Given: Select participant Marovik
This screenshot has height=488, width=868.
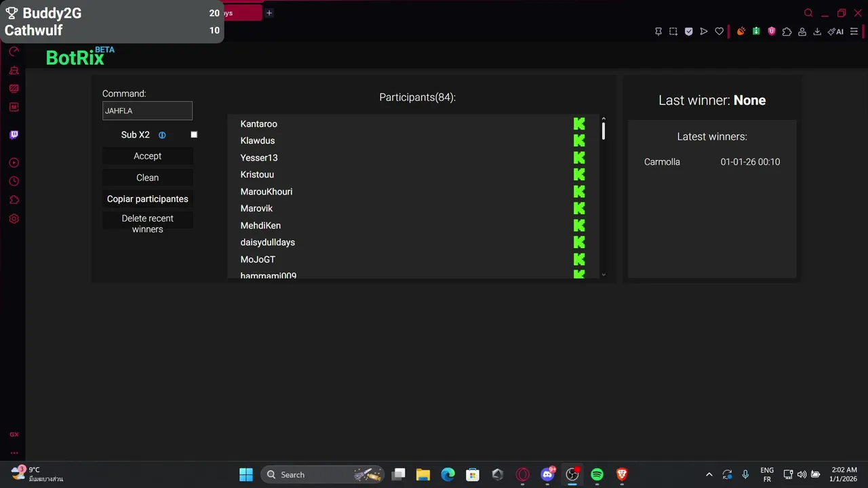Looking at the screenshot, I should 256,209.
